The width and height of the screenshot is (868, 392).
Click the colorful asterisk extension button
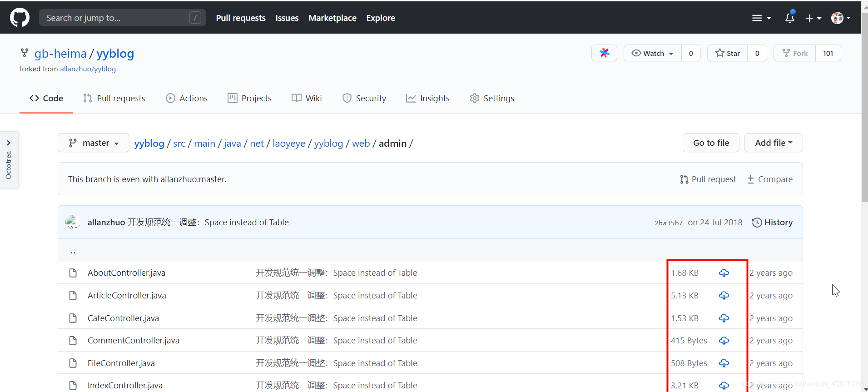pyautogui.click(x=604, y=53)
